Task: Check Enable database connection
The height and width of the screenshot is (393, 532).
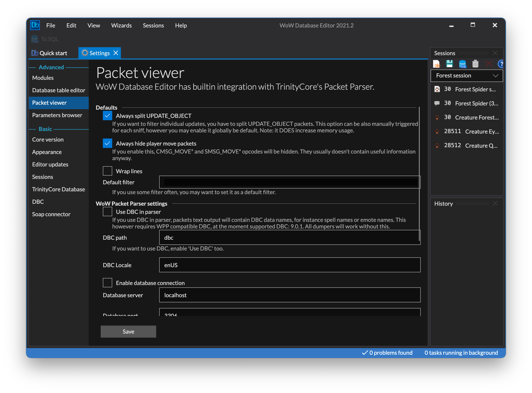Action: 107,283
